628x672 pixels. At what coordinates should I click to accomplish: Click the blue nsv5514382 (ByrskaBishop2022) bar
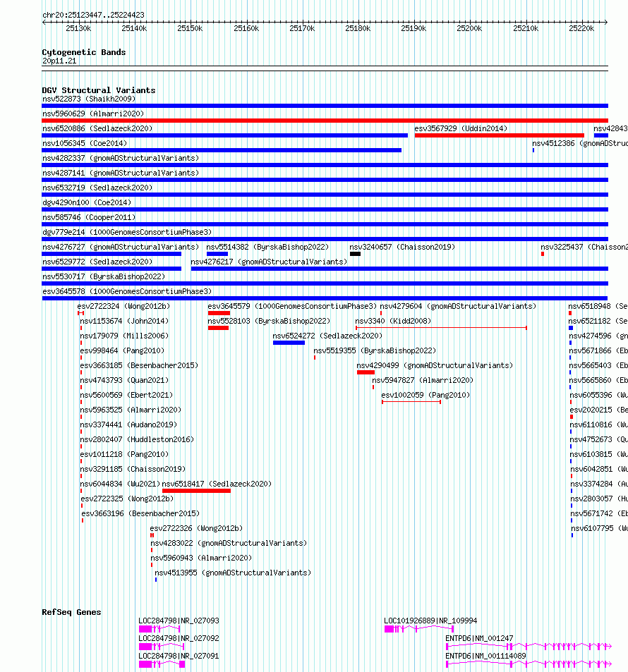tap(217, 254)
